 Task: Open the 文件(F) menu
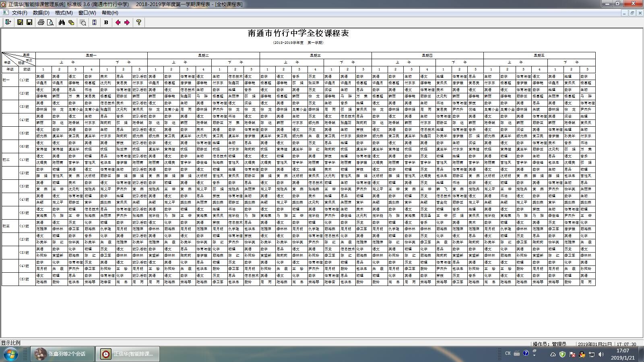pos(20,13)
